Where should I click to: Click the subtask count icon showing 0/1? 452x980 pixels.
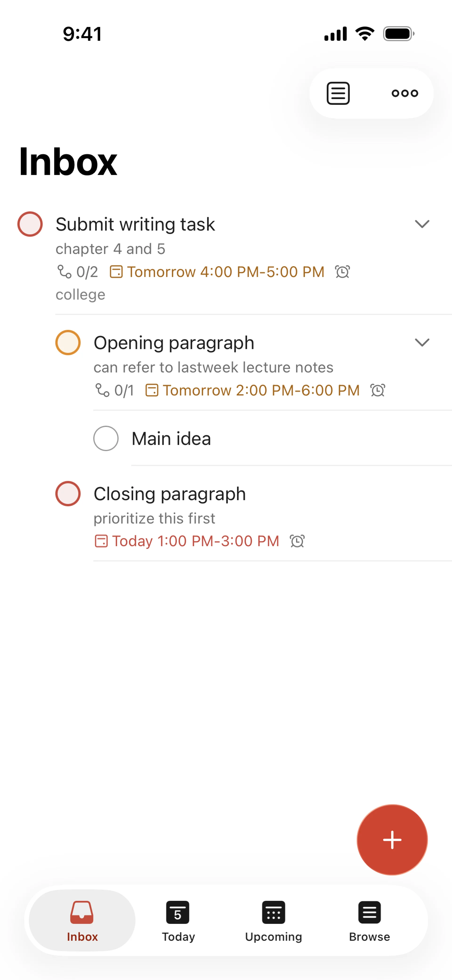102,390
